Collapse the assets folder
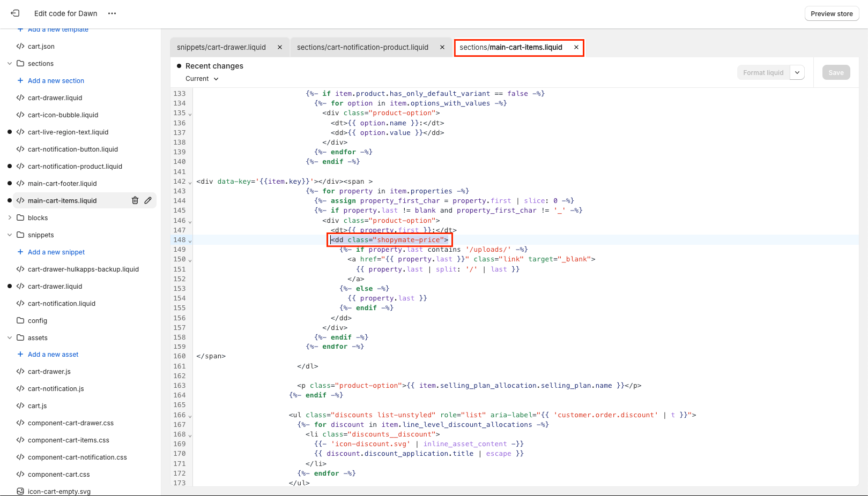868x496 pixels. click(10, 337)
